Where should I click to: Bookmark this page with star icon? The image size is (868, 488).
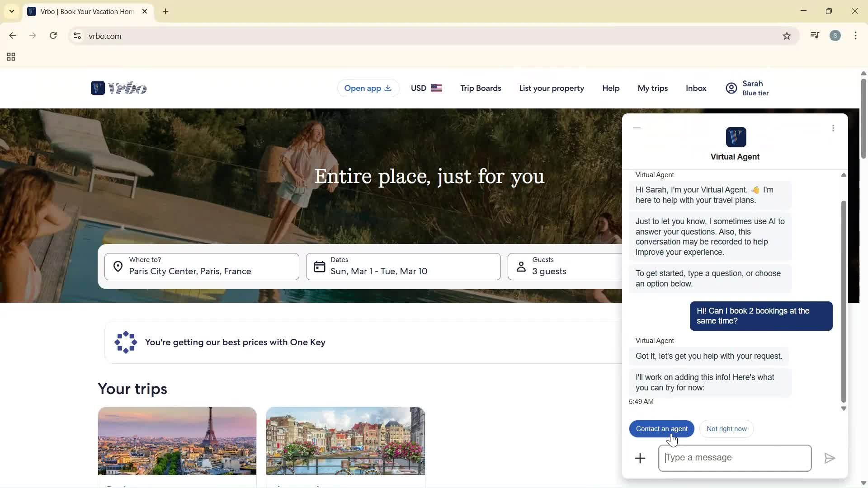click(787, 36)
